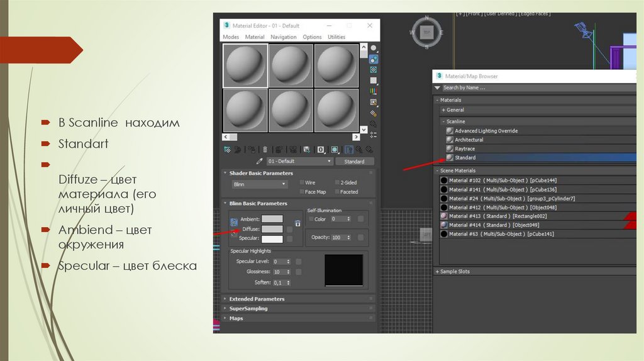644x361 pixels.
Task: Click the Reset Map/Mtl trash icon
Action: 265,150
